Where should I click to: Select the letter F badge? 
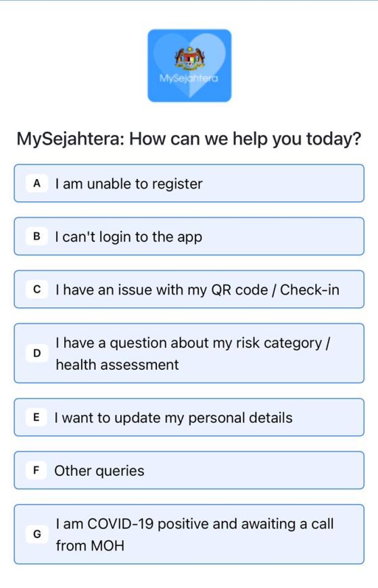pyautogui.click(x=37, y=470)
